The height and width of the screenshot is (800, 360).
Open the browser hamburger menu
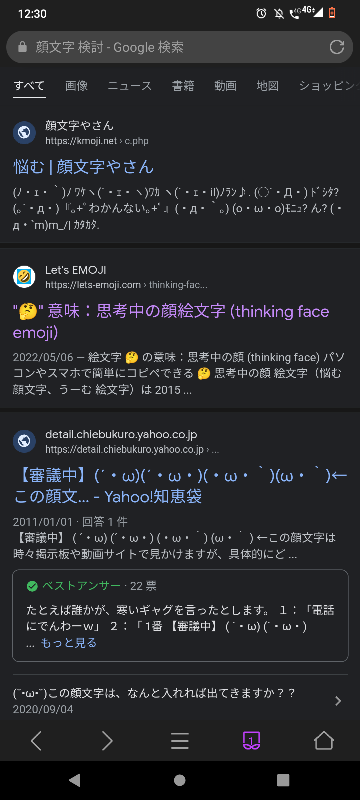pyautogui.click(x=179, y=740)
